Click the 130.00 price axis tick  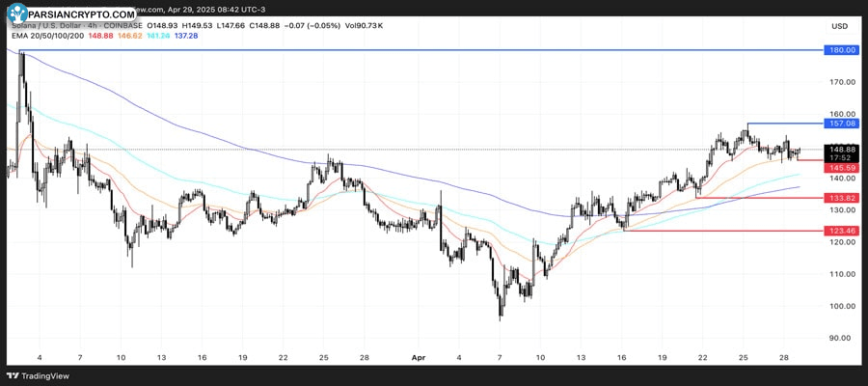point(843,210)
